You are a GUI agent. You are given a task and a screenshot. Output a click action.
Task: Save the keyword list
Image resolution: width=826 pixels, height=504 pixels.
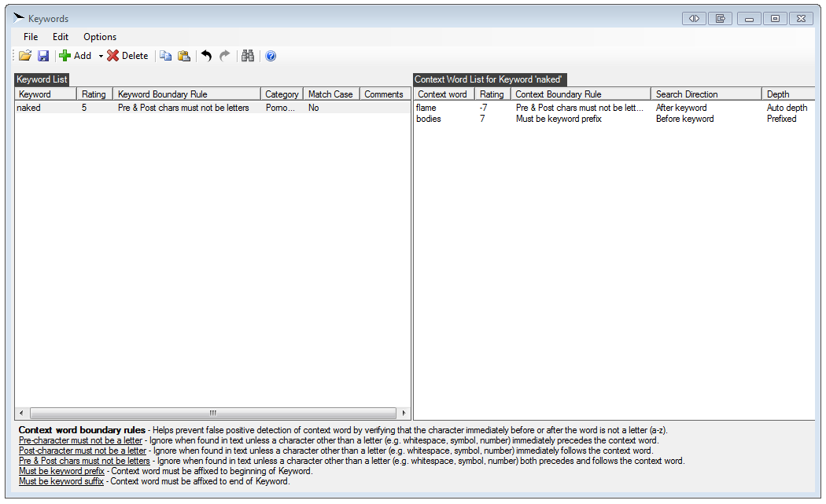point(43,56)
